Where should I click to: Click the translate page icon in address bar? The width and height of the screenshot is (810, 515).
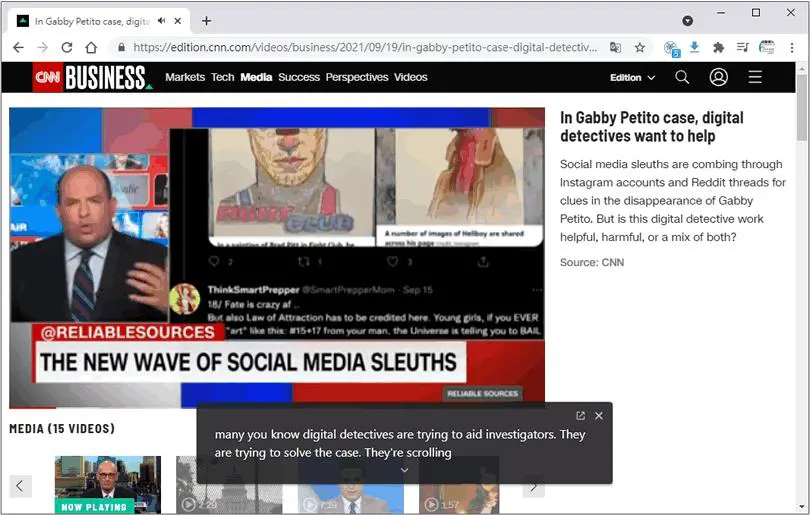click(x=615, y=48)
